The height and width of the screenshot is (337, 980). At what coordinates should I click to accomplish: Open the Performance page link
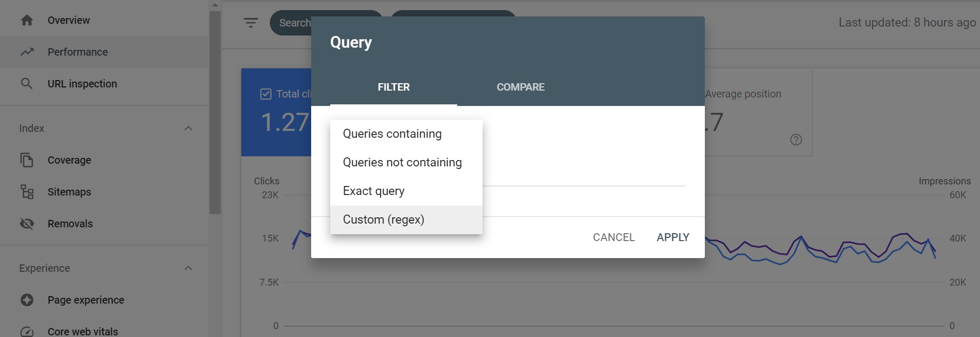click(78, 52)
